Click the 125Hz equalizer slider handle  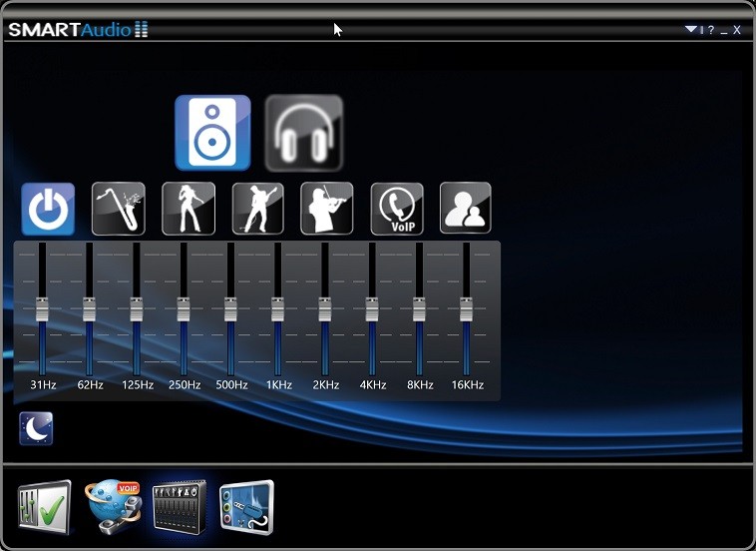pyautogui.click(x=137, y=309)
